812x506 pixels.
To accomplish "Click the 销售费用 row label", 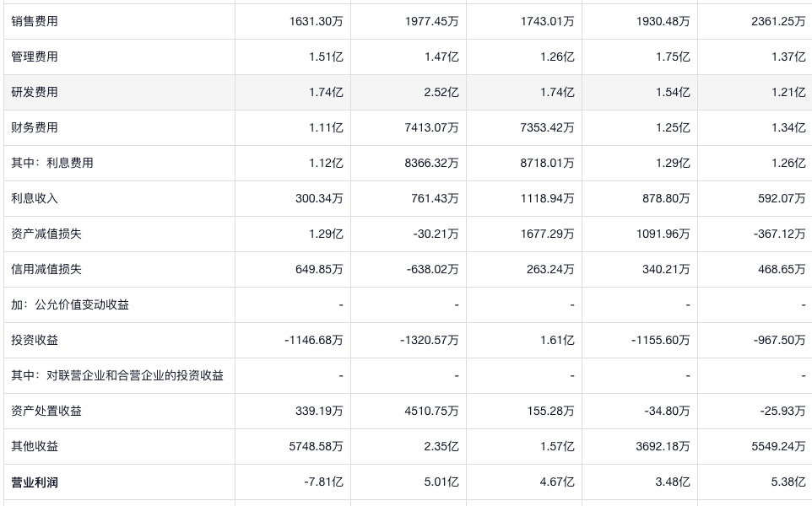I will pos(35,21).
